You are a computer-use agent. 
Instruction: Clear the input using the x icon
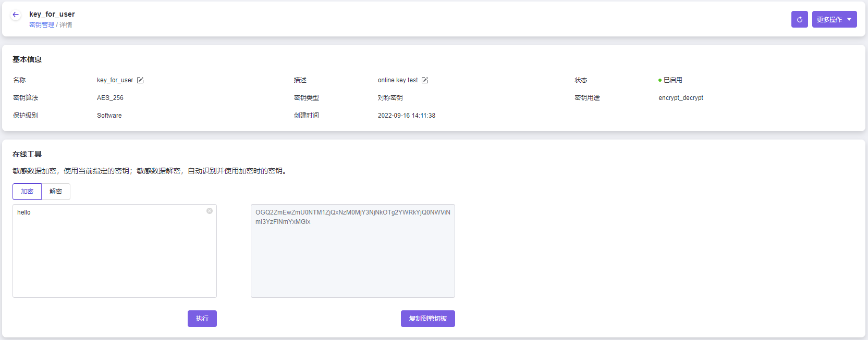tap(210, 211)
